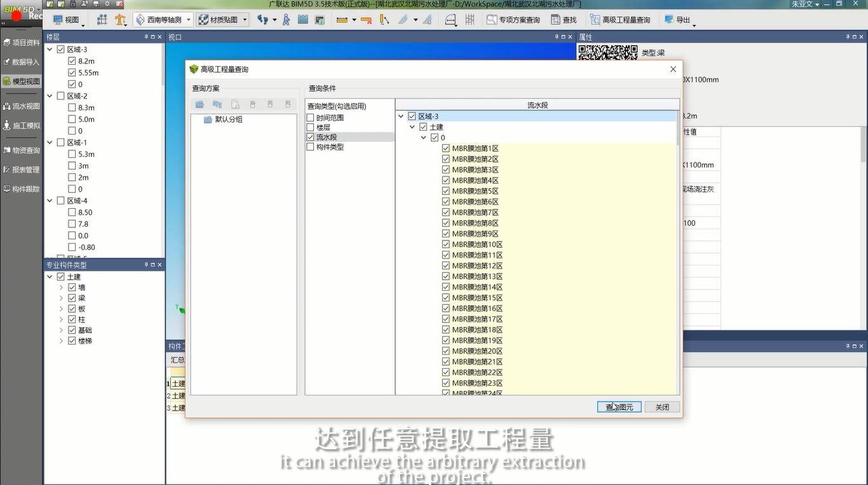Select the angle measure tool icon

(384, 20)
